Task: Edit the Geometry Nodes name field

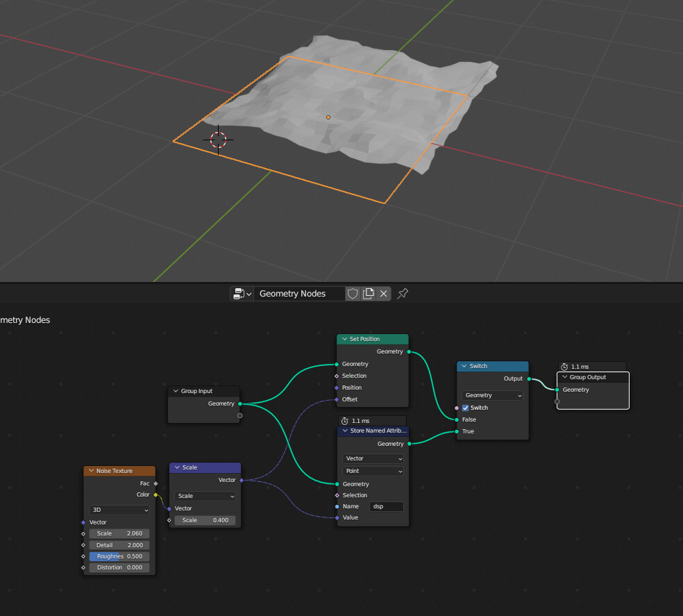Action: tap(300, 294)
